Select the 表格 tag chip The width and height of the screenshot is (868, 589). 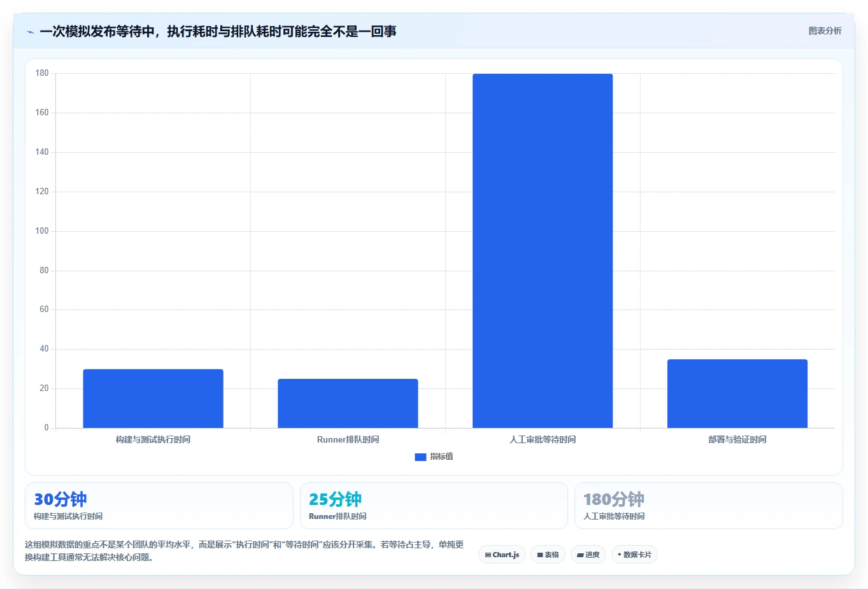[548, 555]
